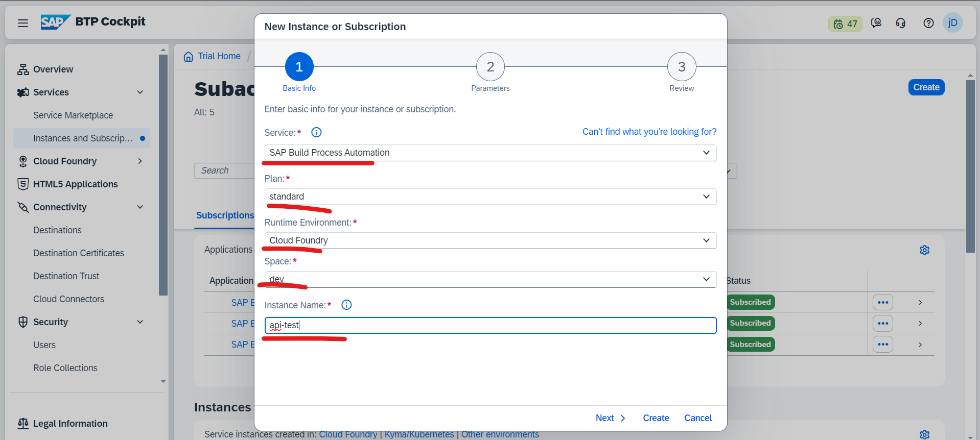980x440 pixels.
Task: Go to wizard step 1 Basic Info
Action: coord(299,66)
